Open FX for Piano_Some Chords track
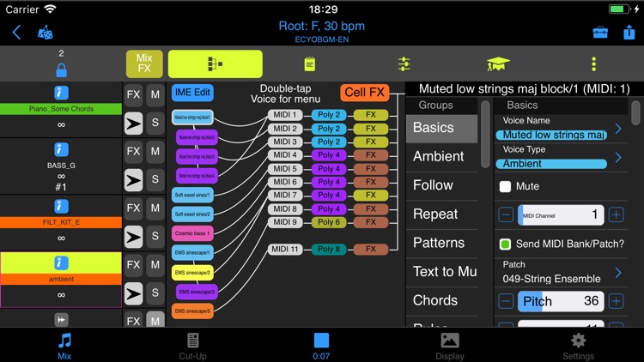644x362 pixels. pos(133,95)
